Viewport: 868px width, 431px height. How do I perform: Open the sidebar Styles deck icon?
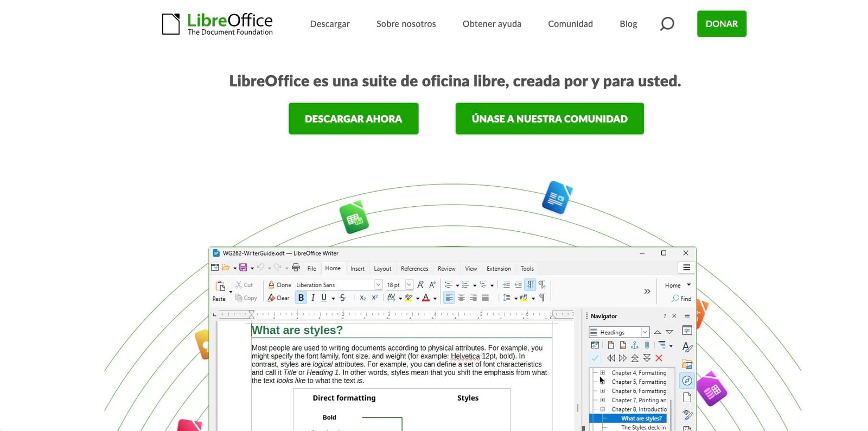coord(687,347)
